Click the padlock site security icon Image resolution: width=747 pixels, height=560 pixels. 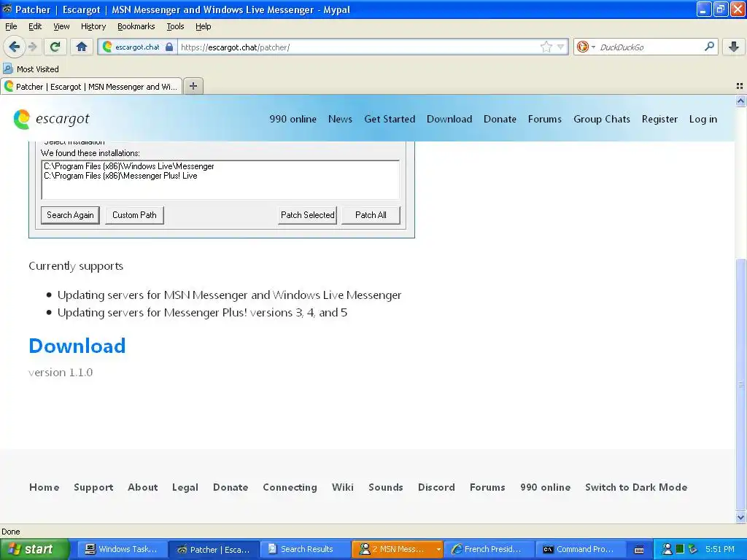(x=169, y=47)
